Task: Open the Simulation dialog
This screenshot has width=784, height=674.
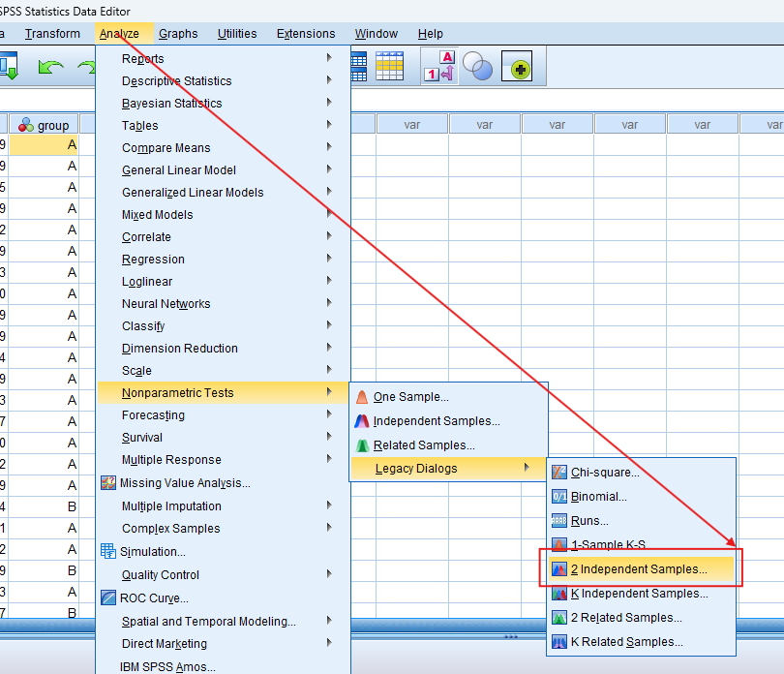Action: pyautogui.click(x=152, y=552)
